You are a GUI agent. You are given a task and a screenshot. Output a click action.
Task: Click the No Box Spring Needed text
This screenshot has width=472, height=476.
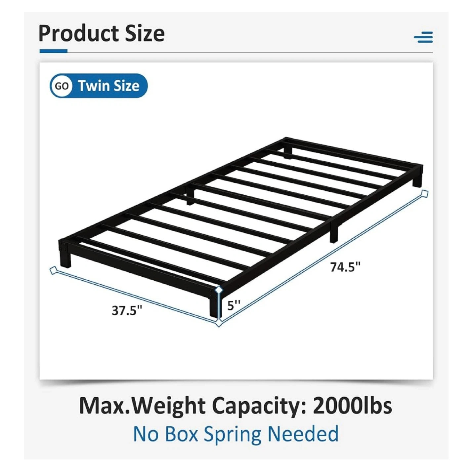click(236, 434)
